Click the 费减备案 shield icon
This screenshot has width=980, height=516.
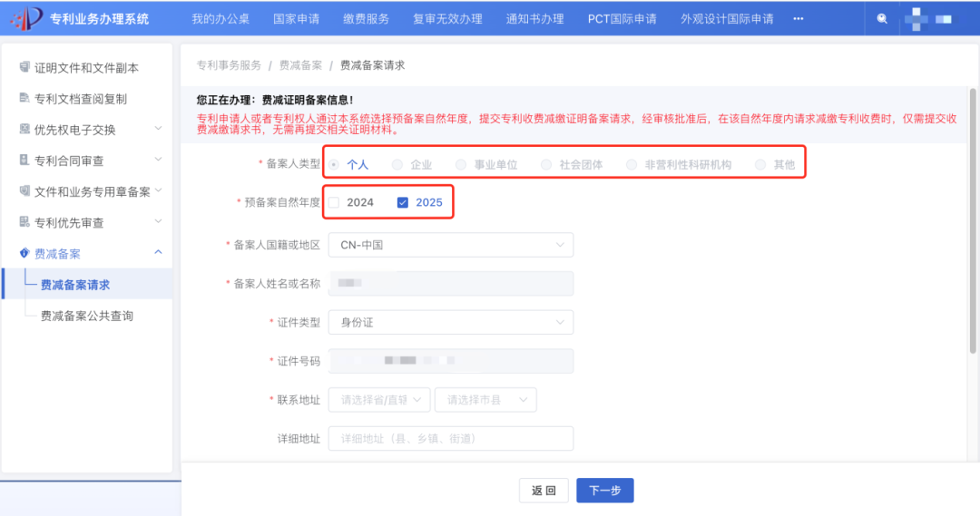pyautogui.click(x=24, y=253)
